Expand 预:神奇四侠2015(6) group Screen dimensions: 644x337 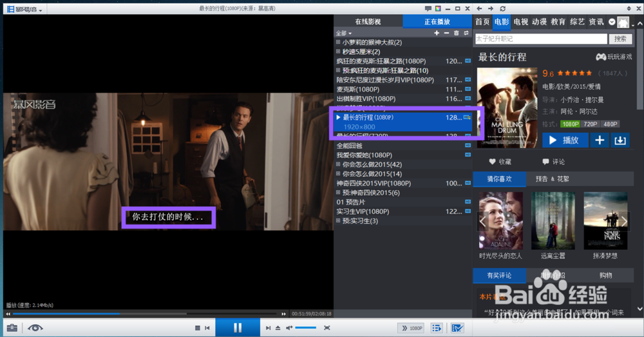(338, 193)
